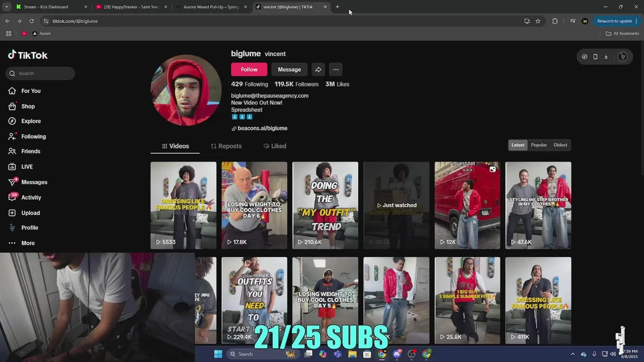Go back in Chrome

7,21
